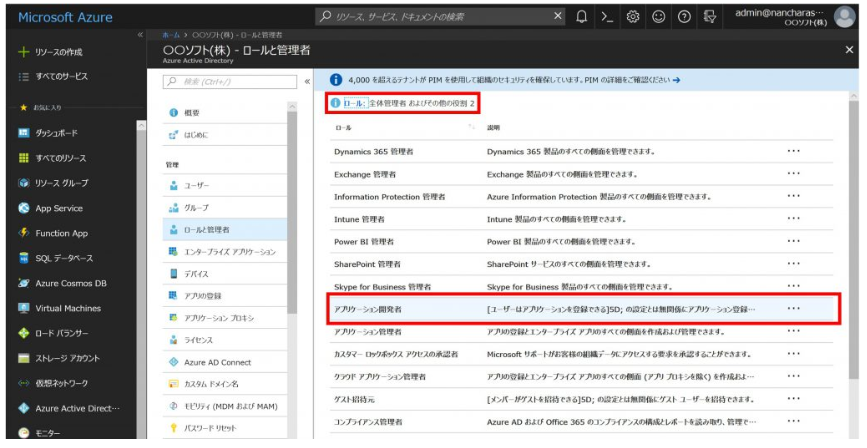Launch Cloud Shell from top bar
The image size is (867, 448).
click(607, 17)
